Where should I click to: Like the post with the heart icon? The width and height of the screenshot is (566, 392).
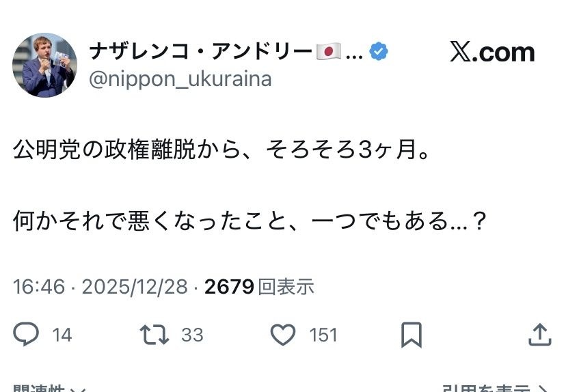pyautogui.click(x=282, y=334)
